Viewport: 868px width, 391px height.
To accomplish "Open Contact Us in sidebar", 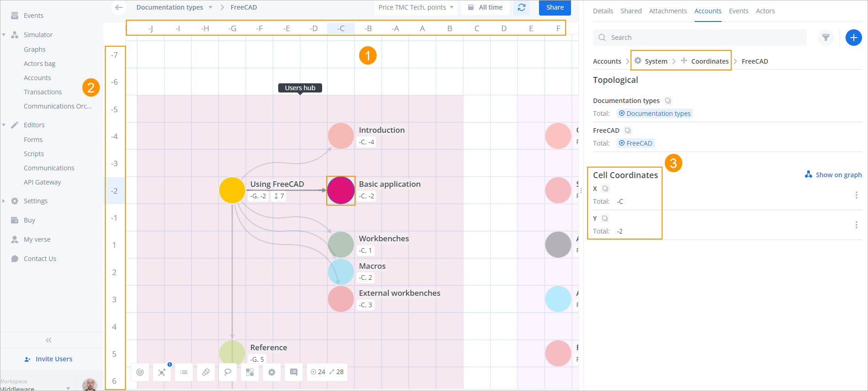I will click(x=40, y=259).
